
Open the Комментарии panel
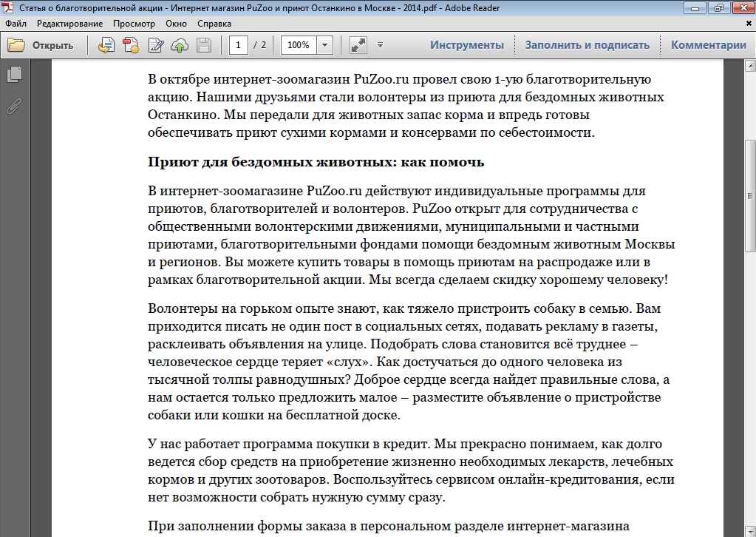[x=709, y=45]
